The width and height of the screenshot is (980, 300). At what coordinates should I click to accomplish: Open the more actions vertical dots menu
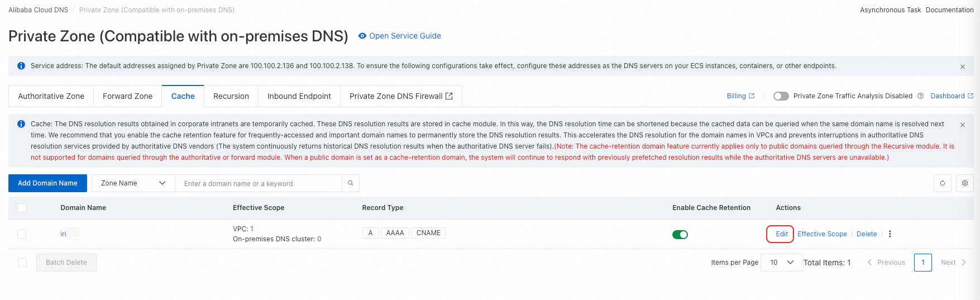[890, 234]
